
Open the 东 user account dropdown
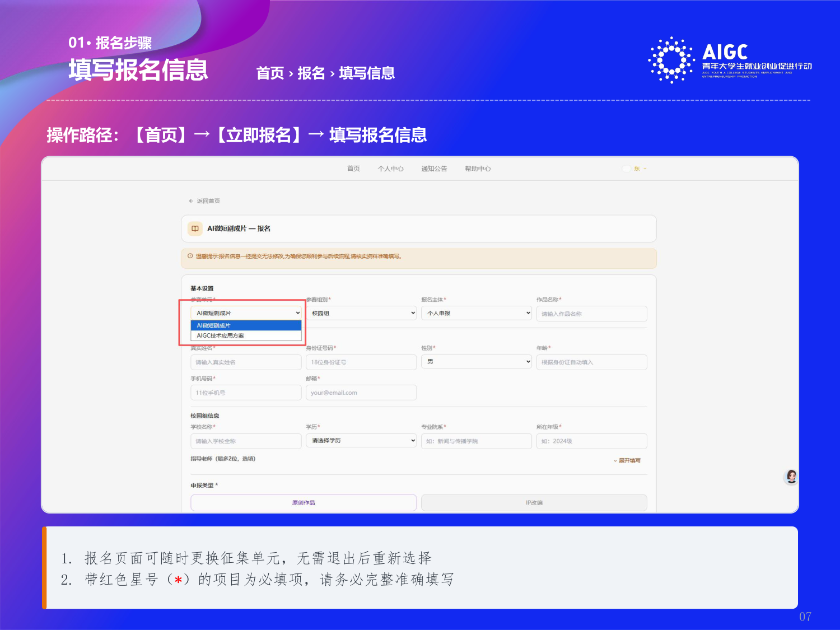[640, 169]
